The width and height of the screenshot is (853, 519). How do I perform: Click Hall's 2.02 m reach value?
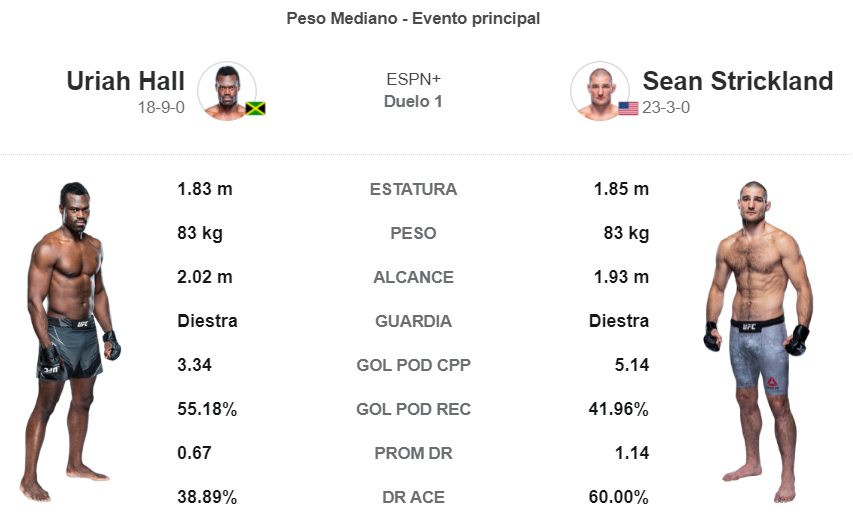[x=205, y=277]
